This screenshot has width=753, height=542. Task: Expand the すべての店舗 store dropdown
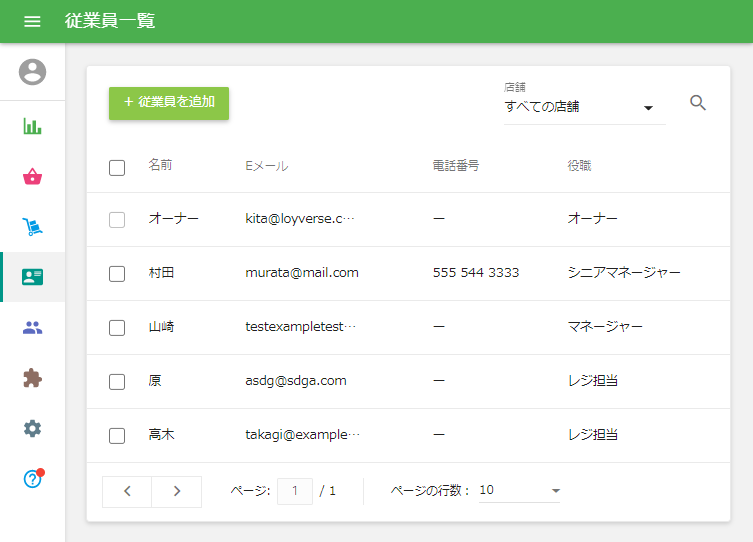tap(580, 107)
